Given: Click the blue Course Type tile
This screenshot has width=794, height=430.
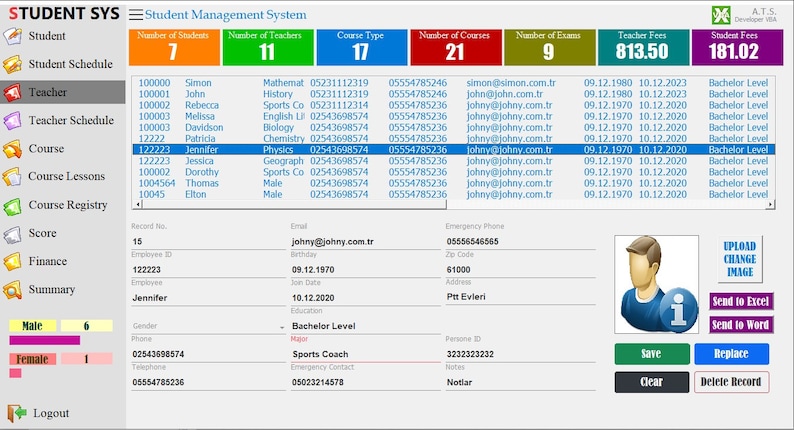Looking at the screenshot, I should click(x=362, y=47).
